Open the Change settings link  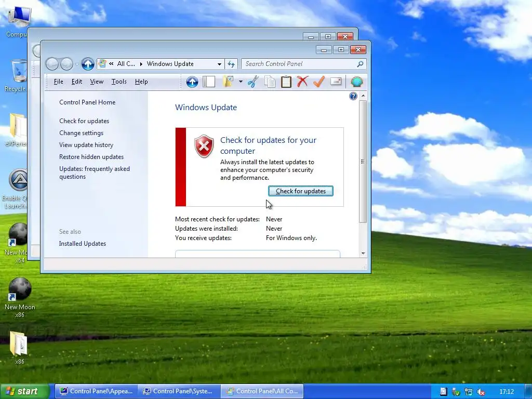(81, 133)
